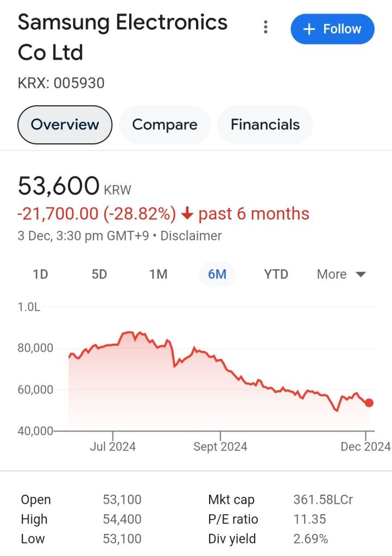Click the Jul 2024 axis marker
392x556 pixels.
click(113, 446)
